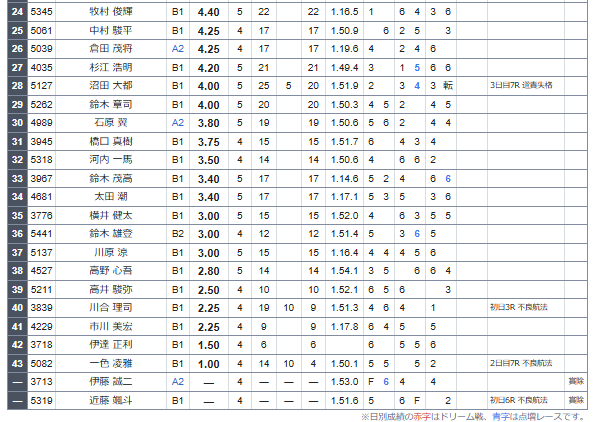Select registration number 4989
Viewport: 593px width, 422px height.
(41, 123)
